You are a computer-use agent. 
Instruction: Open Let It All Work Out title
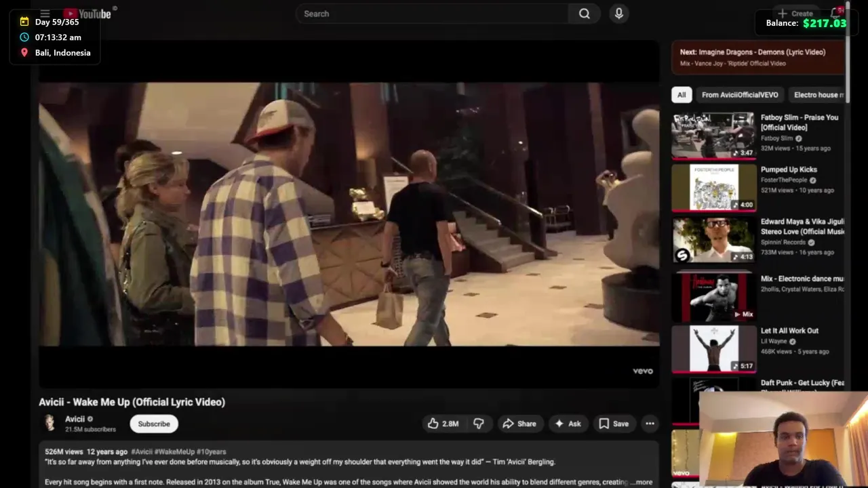coord(789,331)
